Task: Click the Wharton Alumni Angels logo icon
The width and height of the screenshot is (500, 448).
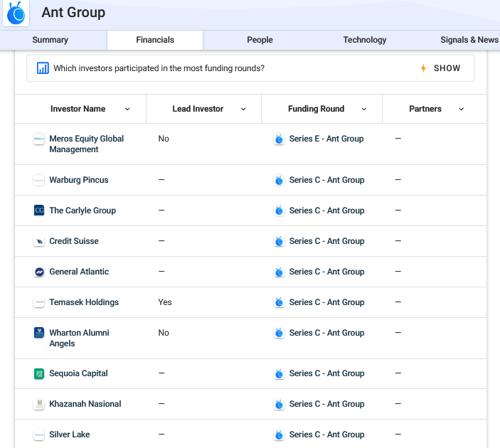Action: pyautogui.click(x=39, y=333)
